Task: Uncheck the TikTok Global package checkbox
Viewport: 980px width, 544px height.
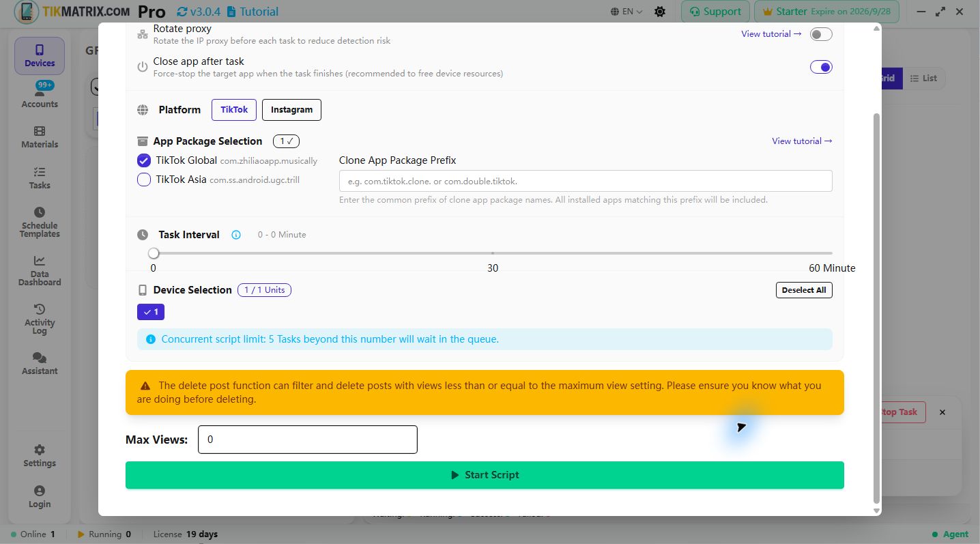Action: pyautogui.click(x=144, y=160)
